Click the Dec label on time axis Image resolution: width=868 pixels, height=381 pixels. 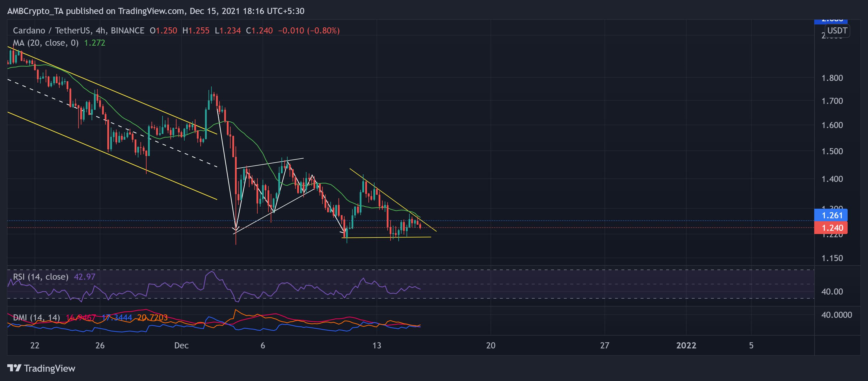(181, 345)
